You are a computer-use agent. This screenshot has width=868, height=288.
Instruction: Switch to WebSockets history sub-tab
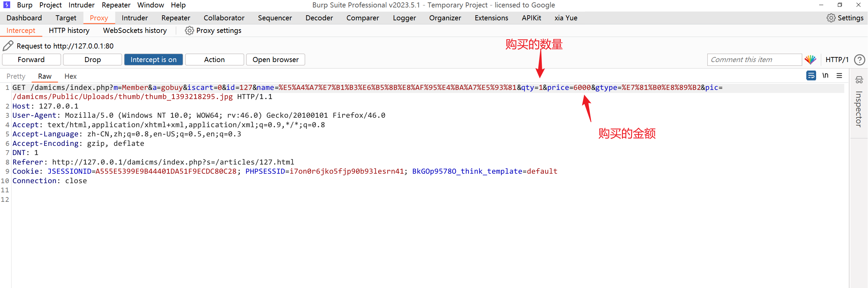135,31
